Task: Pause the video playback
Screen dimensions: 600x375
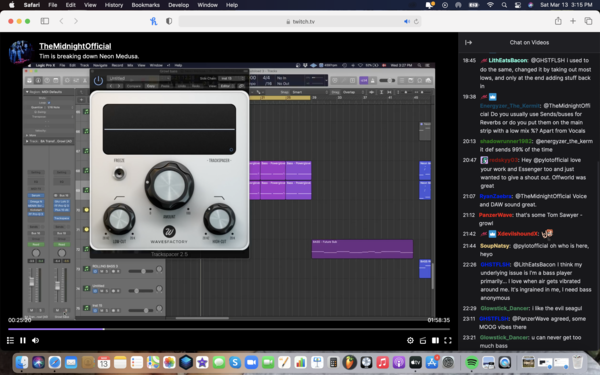Action: [23, 340]
